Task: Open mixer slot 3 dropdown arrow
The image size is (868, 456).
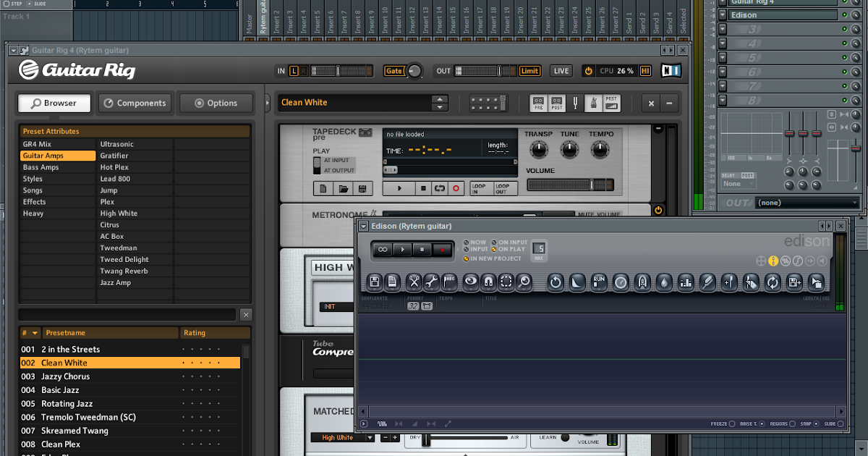Action: tap(722, 29)
